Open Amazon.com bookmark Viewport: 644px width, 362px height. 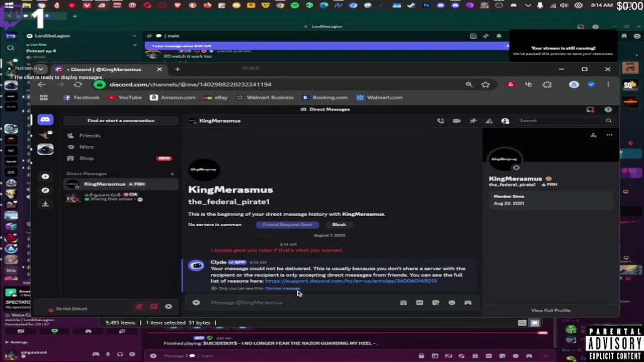tap(173, 98)
